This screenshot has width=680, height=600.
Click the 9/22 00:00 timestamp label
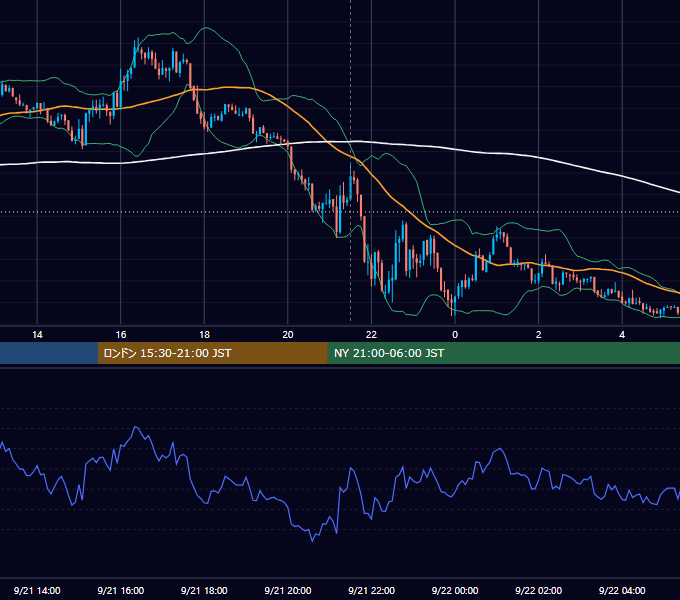tap(455, 590)
